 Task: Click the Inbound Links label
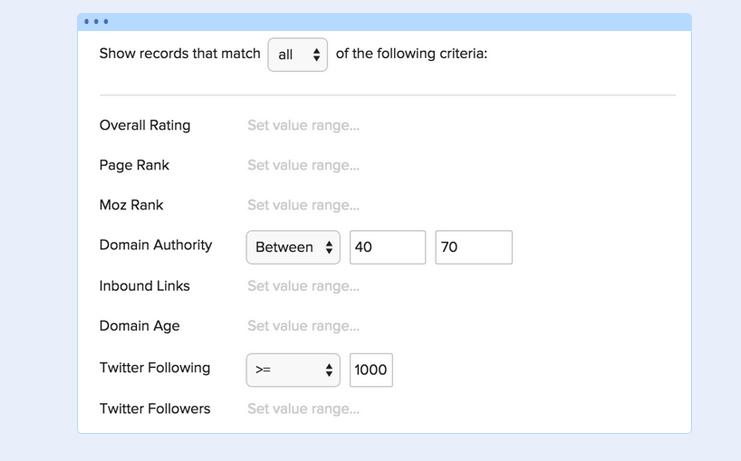[144, 286]
